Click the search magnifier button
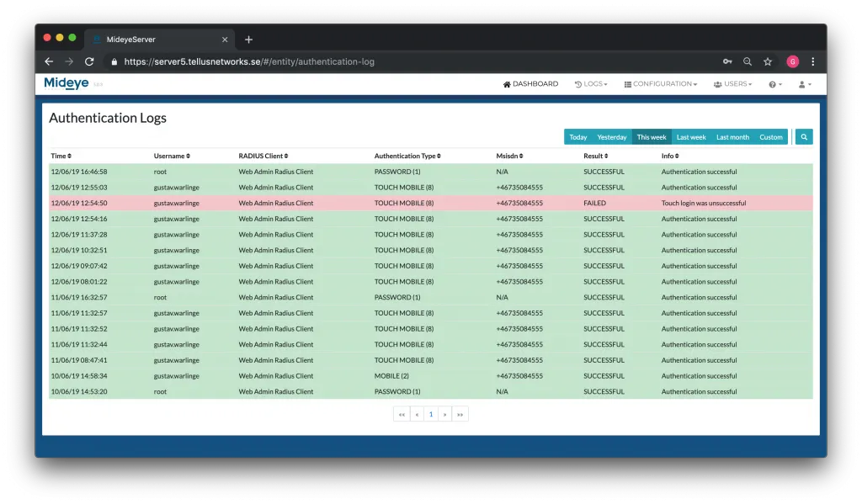Image resolution: width=862 pixels, height=504 pixels. [803, 135]
